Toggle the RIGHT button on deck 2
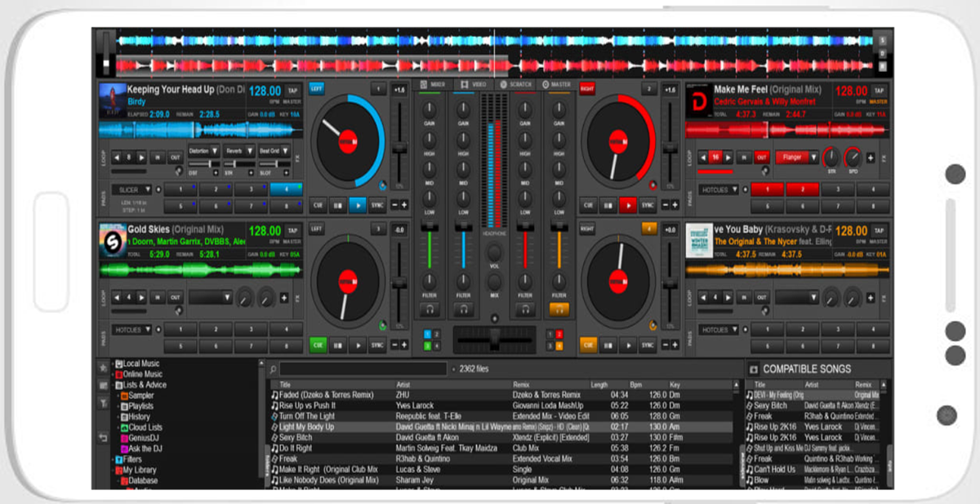 (x=586, y=88)
